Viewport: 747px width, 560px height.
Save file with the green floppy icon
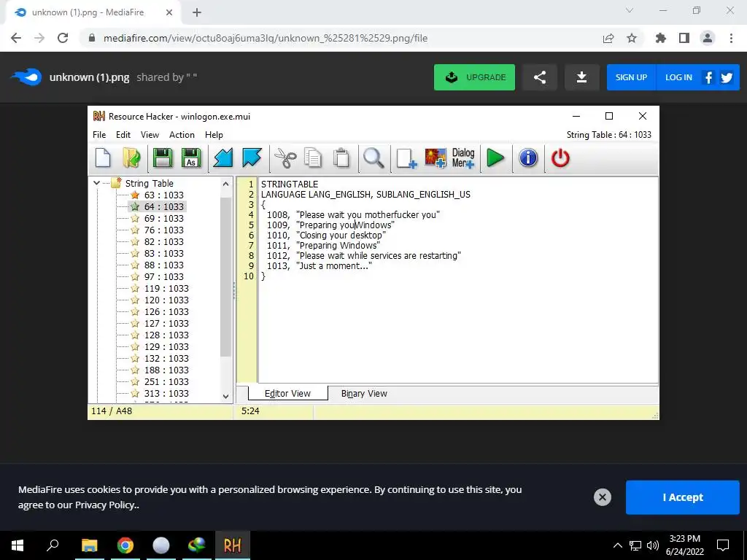163,158
